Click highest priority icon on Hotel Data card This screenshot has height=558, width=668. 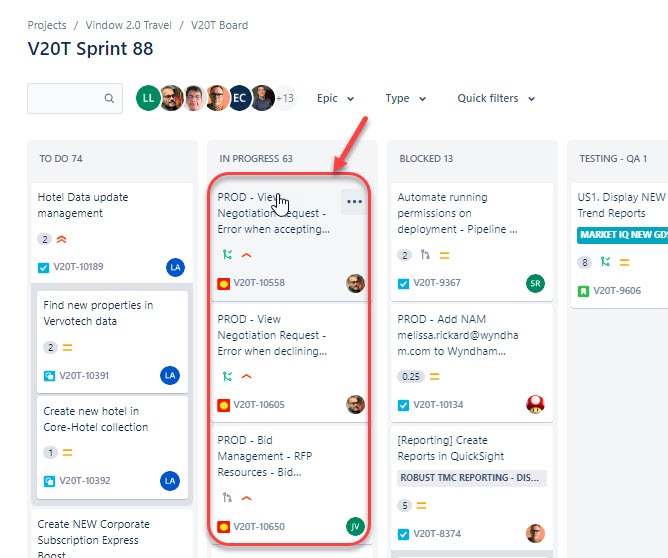(x=62, y=239)
